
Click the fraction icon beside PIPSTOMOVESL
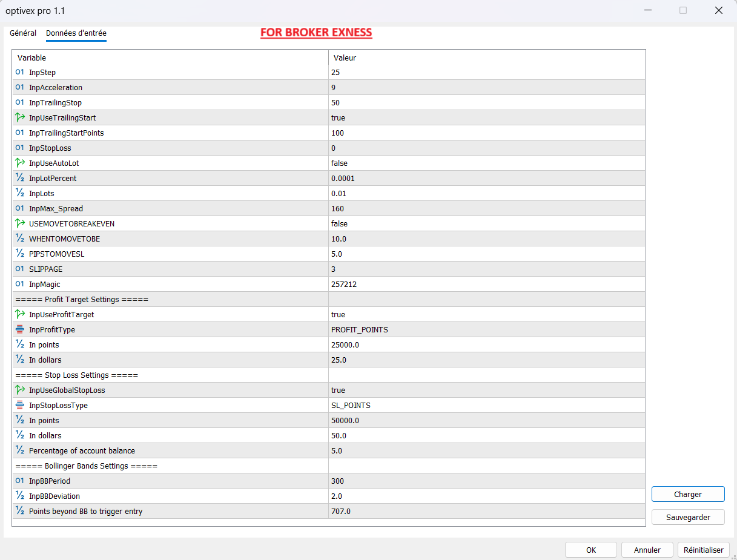tap(19, 254)
